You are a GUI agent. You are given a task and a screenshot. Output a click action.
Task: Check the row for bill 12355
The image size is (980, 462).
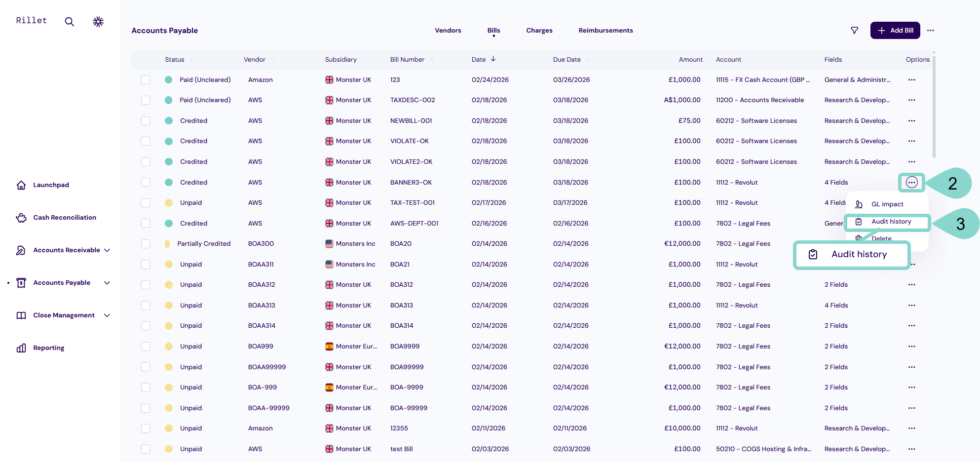(146, 428)
